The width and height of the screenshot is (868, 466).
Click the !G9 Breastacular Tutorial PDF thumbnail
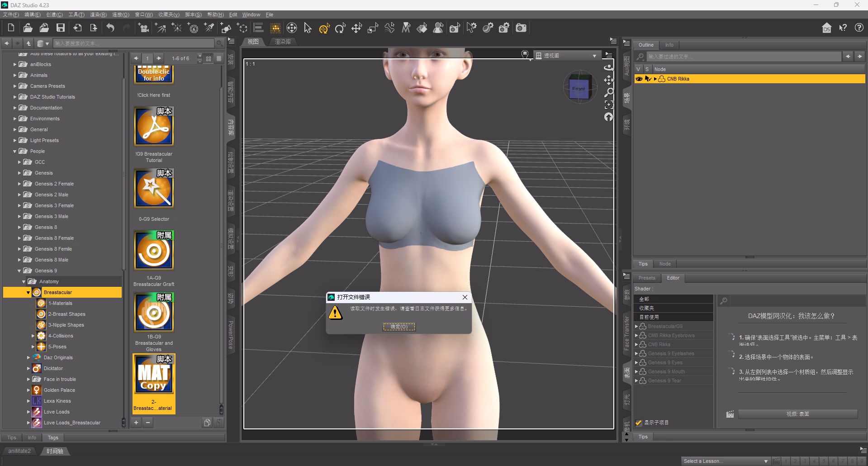coord(154,126)
